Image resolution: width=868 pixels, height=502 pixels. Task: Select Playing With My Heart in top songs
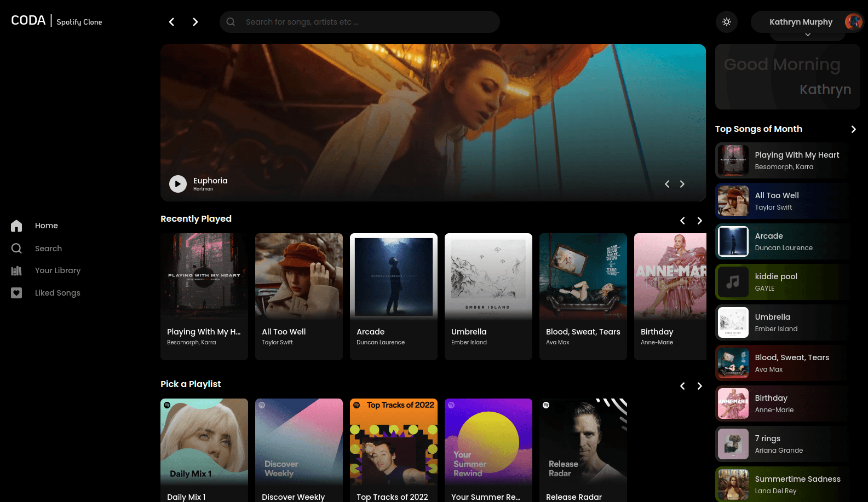coord(787,160)
